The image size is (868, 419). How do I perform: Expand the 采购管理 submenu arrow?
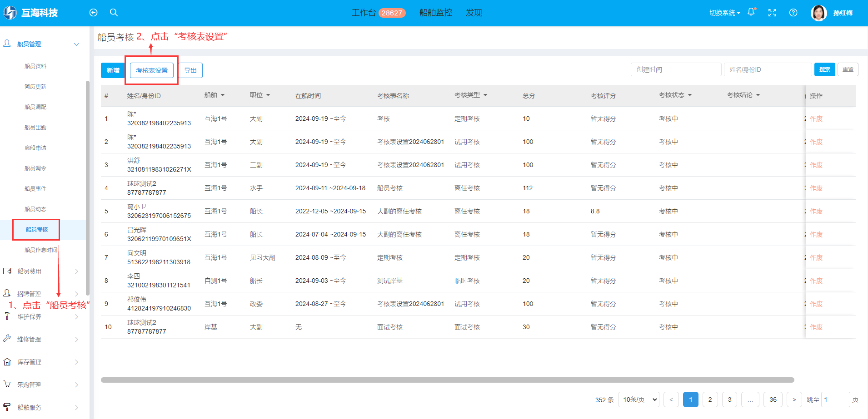tap(76, 385)
